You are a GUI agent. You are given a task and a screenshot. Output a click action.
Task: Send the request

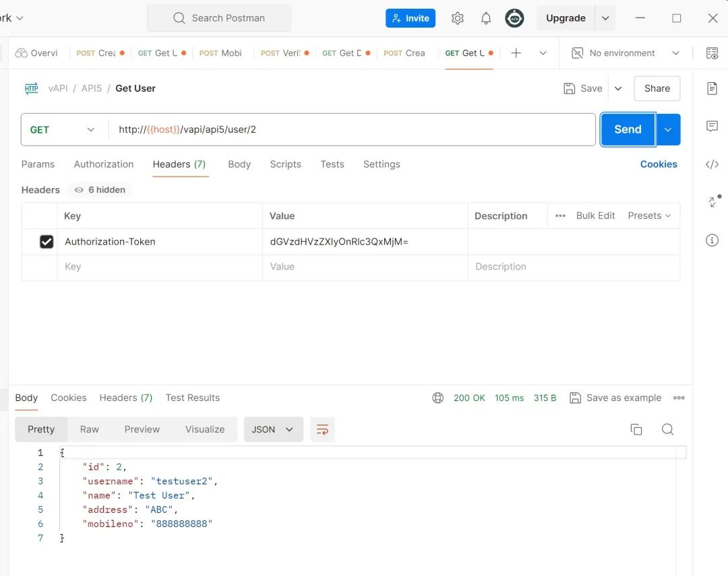click(x=628, y=129)
